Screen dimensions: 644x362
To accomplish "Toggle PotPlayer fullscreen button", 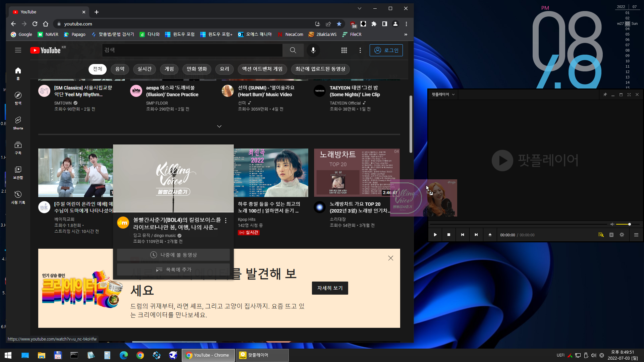I will click(x=629, y=95).
